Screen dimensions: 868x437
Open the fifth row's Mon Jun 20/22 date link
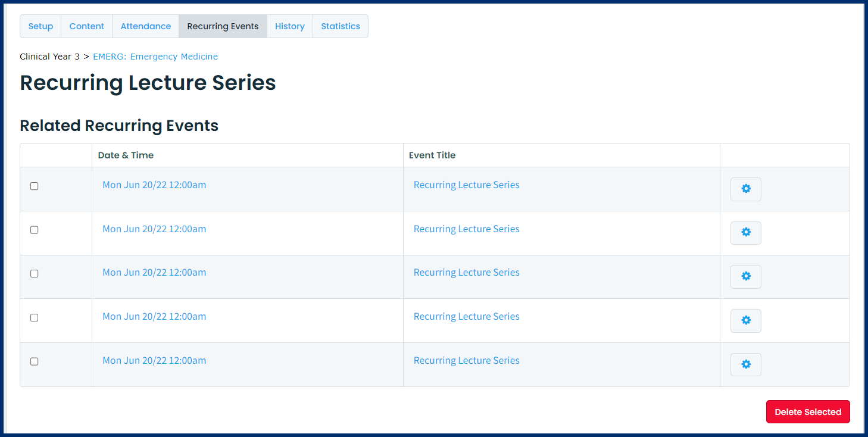pos(154,360)
